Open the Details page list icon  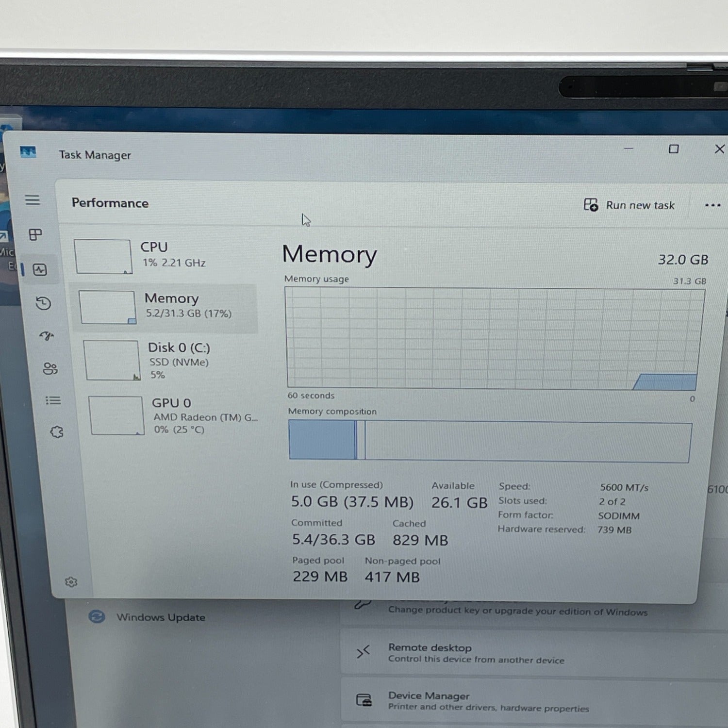(x=53, y=400)
